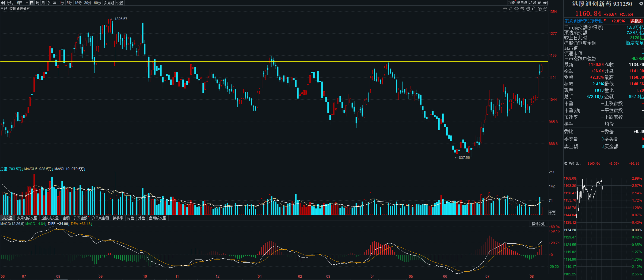Select the hand pan tool
The width and height of the screenshot is (644, 280).
tap(528, 9)
